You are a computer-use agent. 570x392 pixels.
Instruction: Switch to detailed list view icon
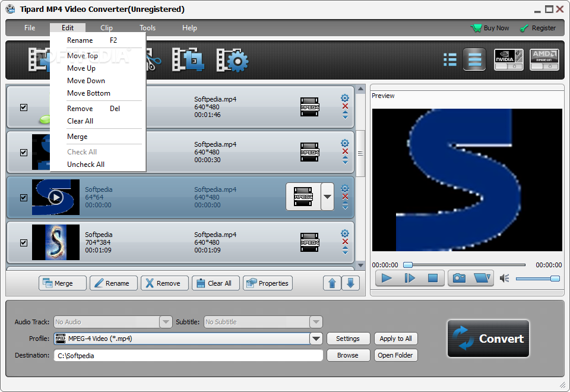(x=474, y=59)
